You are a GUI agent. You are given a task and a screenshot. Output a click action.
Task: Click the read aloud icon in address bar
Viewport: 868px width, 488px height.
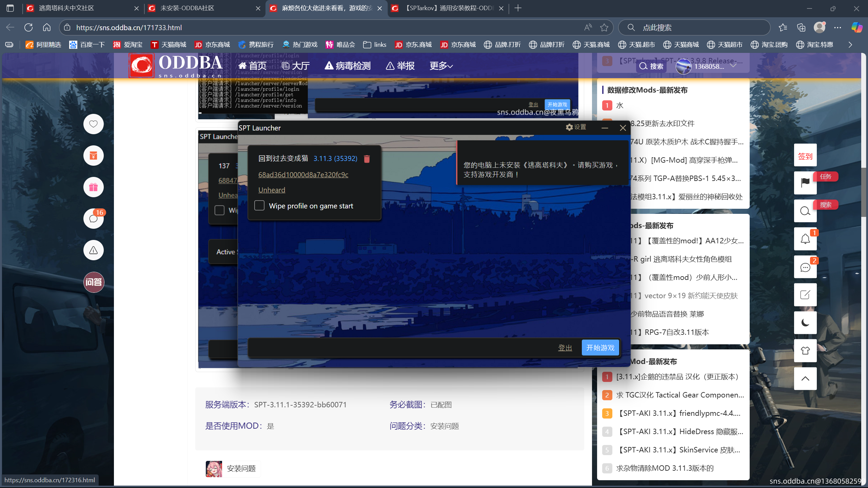[x=588, y=27]
